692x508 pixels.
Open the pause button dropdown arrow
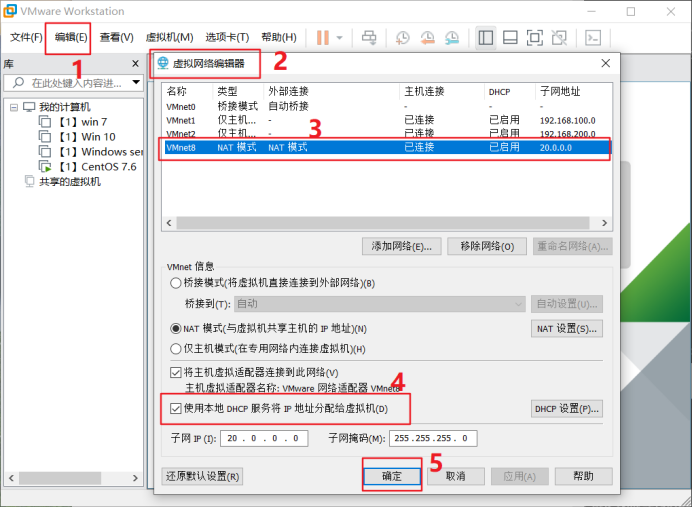pyautogui.click(x=339, y=38)
